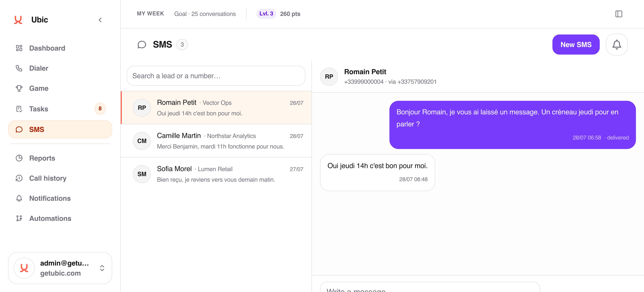This screenshot has width=644, height=292.
Task: Open Call history
Action: click(x=60, y=178)
